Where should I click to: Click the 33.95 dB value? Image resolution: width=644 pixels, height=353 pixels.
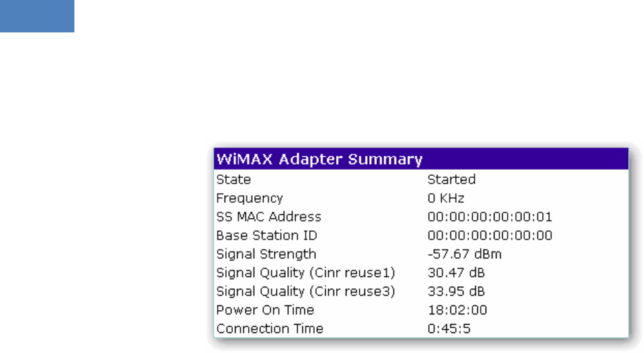456,292
